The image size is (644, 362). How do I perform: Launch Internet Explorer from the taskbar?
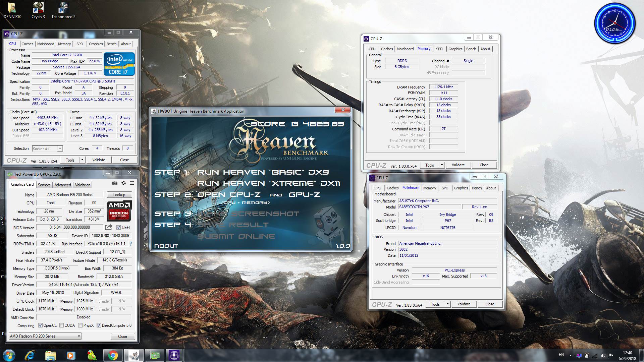click(30, 355)
